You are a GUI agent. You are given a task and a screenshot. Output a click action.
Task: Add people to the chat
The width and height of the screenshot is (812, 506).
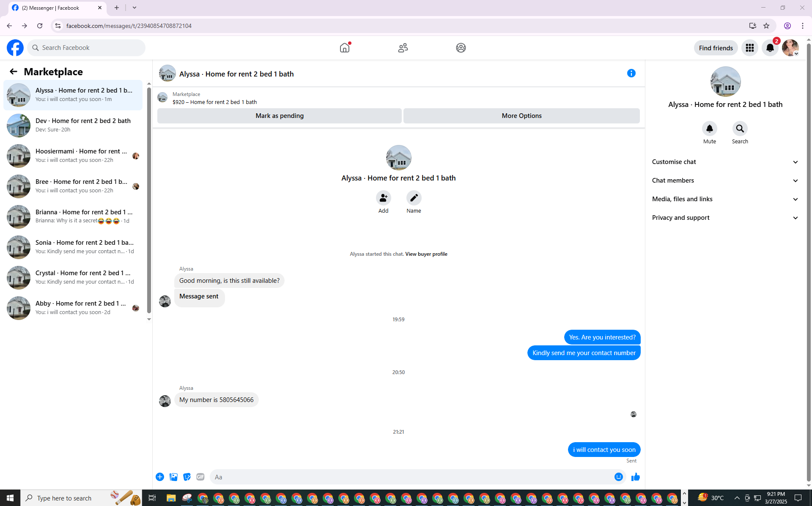[384, 198]
